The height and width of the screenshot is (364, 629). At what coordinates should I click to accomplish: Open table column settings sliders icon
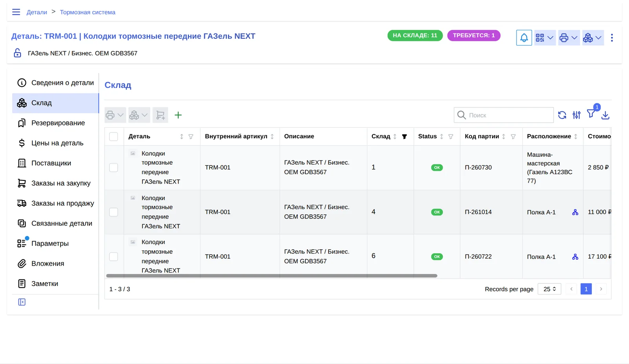click(576, 115)
